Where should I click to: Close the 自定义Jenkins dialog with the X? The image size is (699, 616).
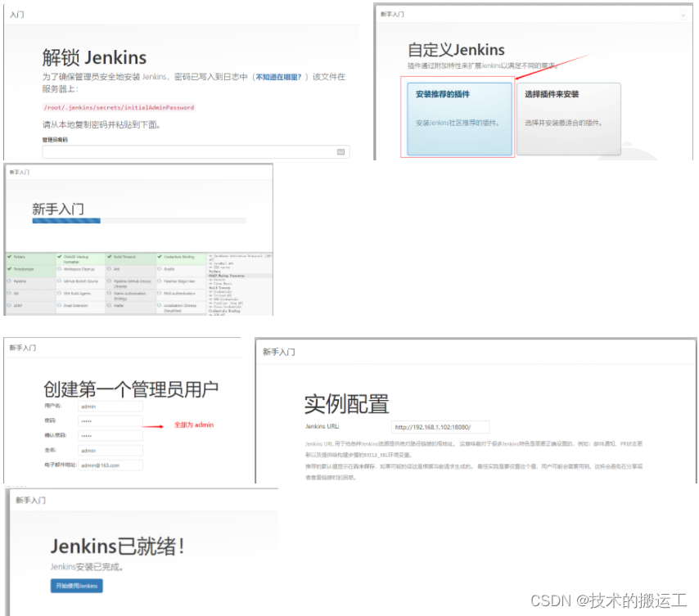pyautogui.click(x=683, y=16)
